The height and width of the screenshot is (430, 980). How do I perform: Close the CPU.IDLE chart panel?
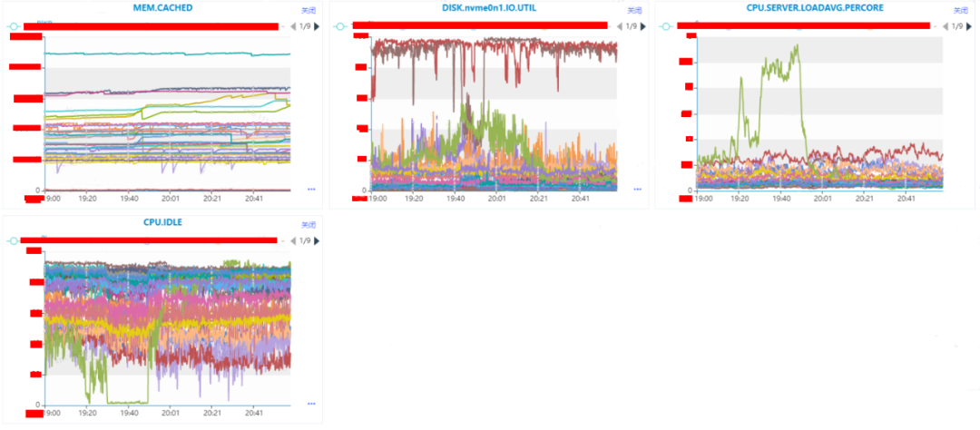(x=309, y=224)
